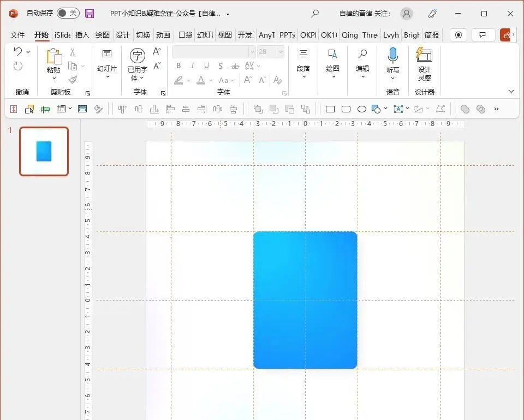The height and width of the screenshot is (420, 524).
Task: Click the Strikethrough ab icon
Action: [x=235, y=66]
